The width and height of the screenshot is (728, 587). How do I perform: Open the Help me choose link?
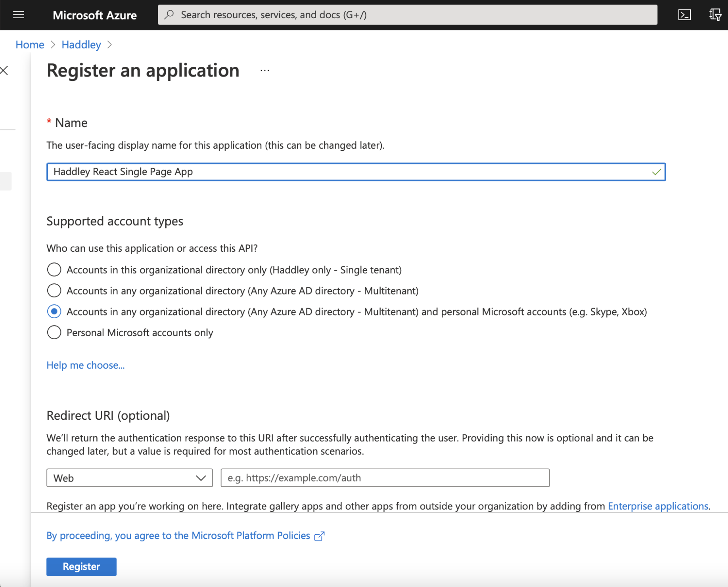point(86,365)
